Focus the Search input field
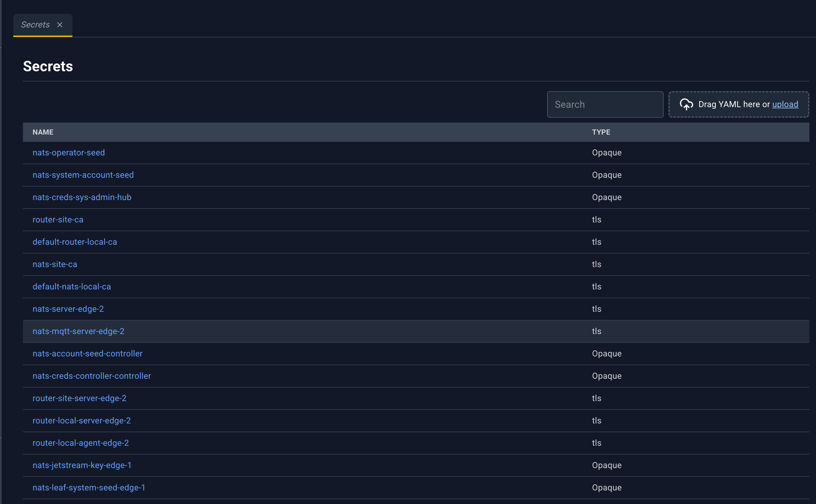The width and height of the screenshot is (816, 504). (605, 104)
